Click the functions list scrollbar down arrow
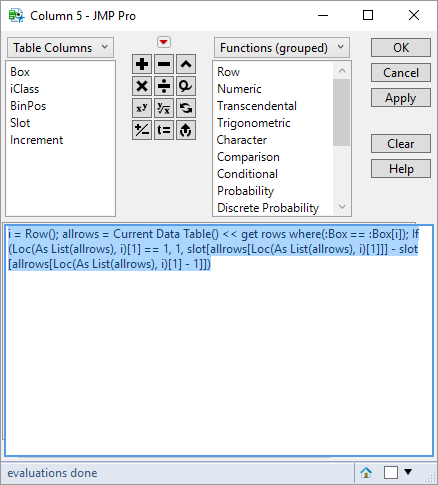Viewport: 438px width, 485px height. (342, 207)
